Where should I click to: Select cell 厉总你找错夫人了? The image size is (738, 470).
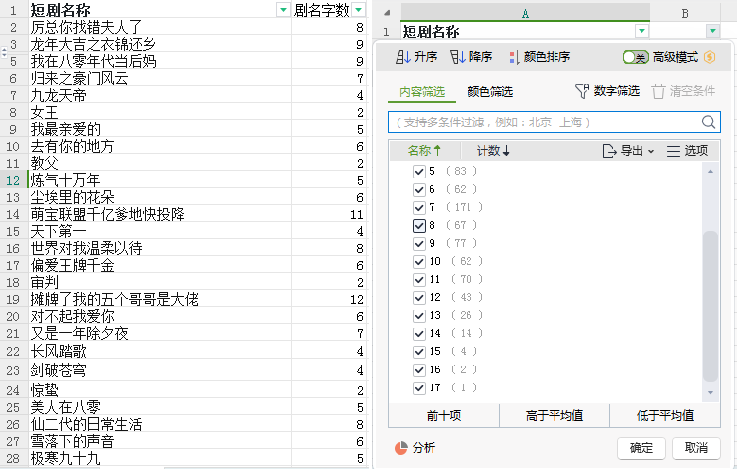(160, 27)
